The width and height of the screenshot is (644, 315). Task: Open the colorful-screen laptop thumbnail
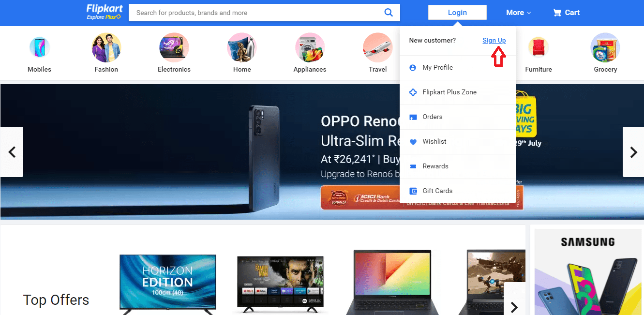391,283
